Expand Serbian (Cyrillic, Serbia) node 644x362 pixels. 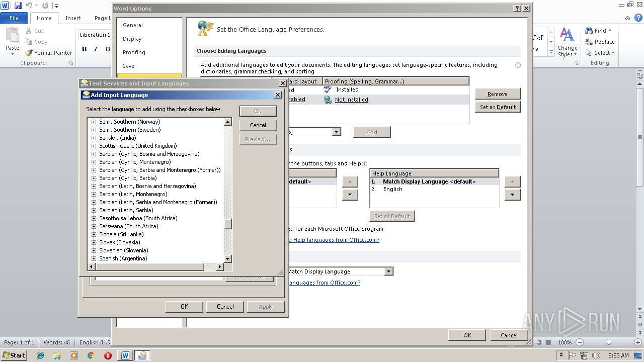tap(94, 178)
